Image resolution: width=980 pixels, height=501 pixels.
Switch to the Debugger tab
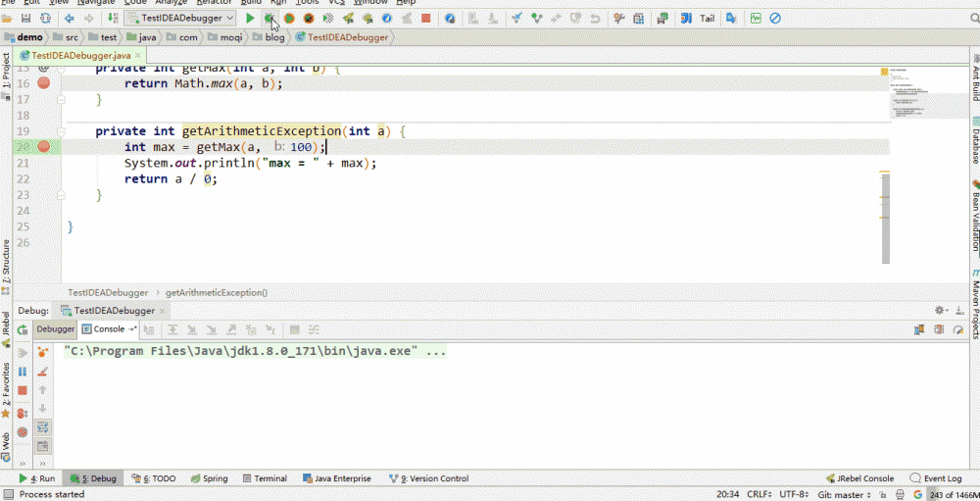click(56, 329)
